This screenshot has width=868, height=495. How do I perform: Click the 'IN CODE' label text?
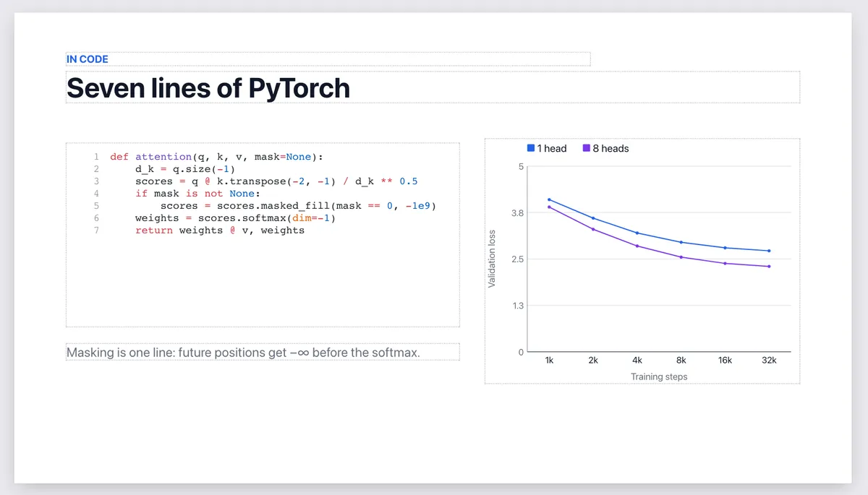pyautogui.click(x=88, y=59)
